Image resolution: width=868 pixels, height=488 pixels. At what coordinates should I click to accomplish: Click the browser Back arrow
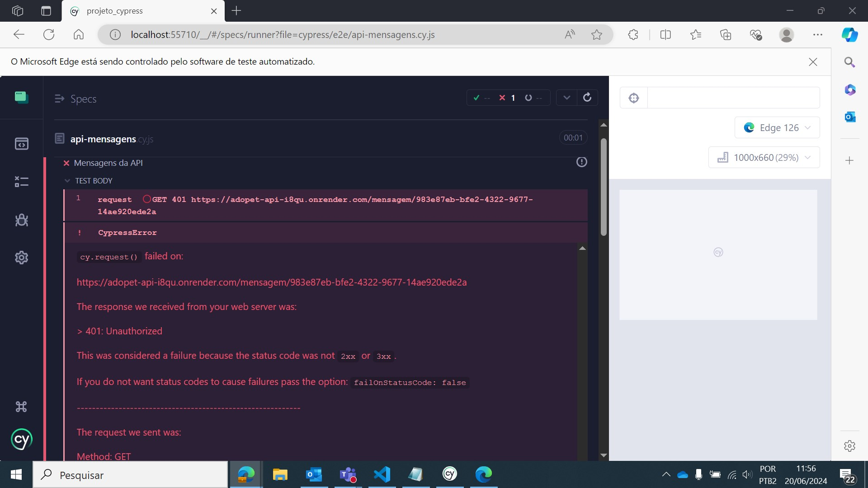coord(19,35)
